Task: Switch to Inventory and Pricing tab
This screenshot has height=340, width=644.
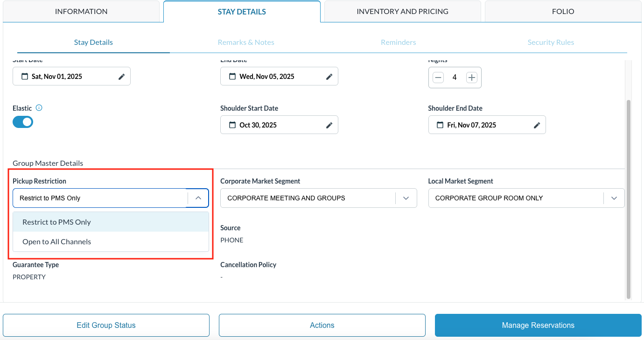Action: [x=402, y=11]
